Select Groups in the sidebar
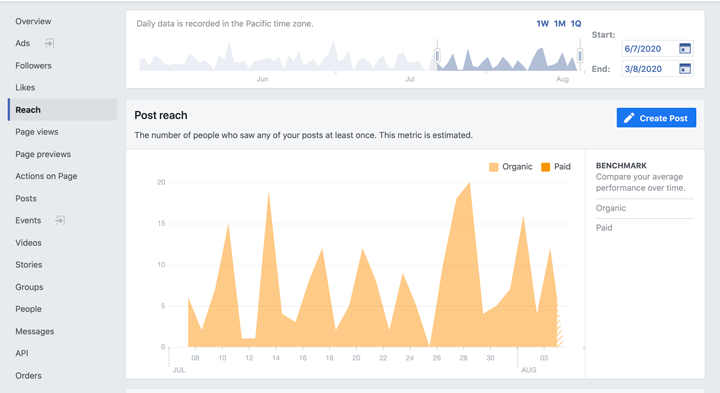 click(29, 287)
